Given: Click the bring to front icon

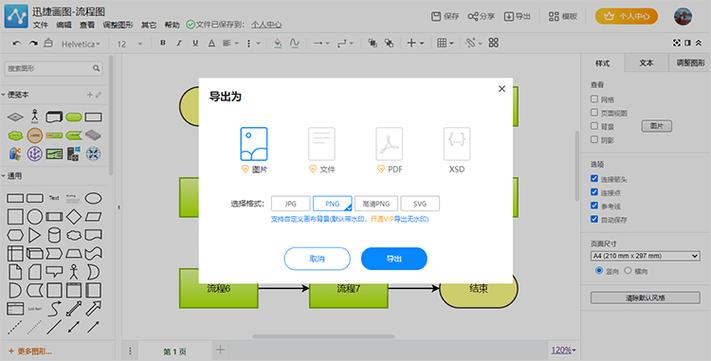Looking at the screenshot, I should point(372,43).
